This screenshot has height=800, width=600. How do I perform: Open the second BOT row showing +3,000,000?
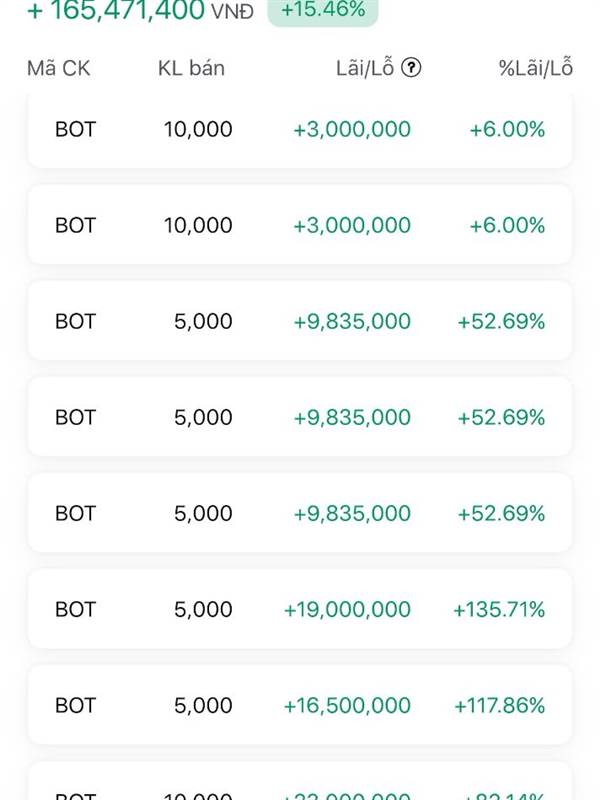click(x=300, y=225)
